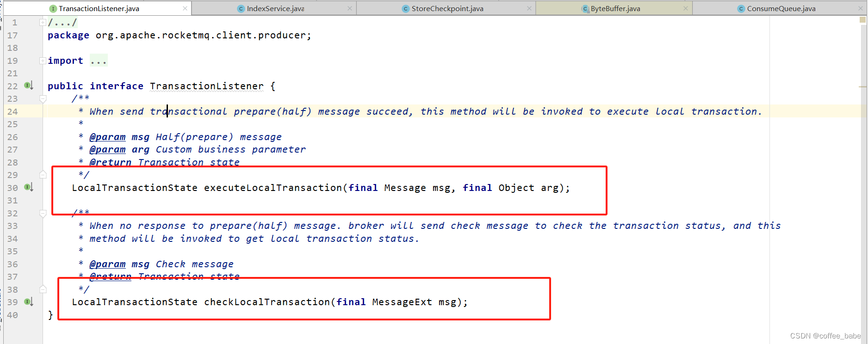This screenshot has width=868, height=344.
Task: Click line number 24 in the gutter
Action: (x=12, y=111)
